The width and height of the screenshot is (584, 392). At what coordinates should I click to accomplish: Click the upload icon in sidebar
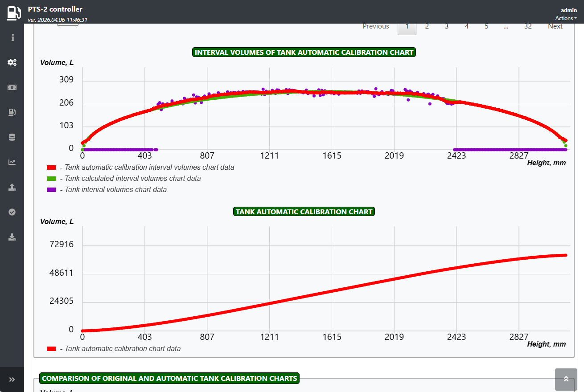click(12, 187)
